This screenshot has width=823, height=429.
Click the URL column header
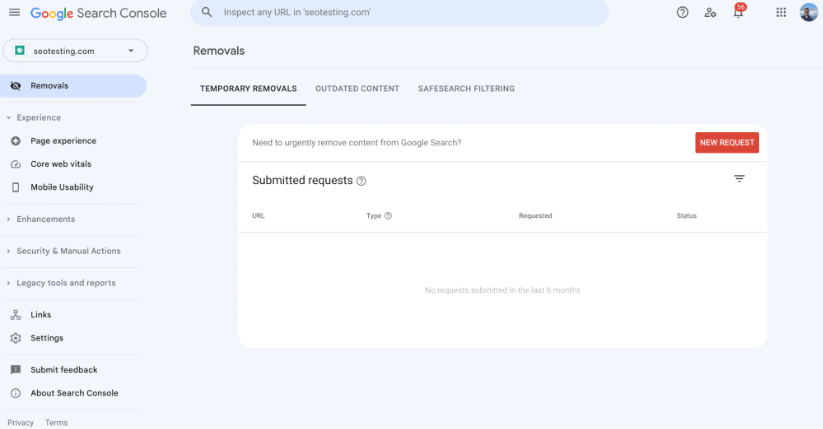pos(258,216)
